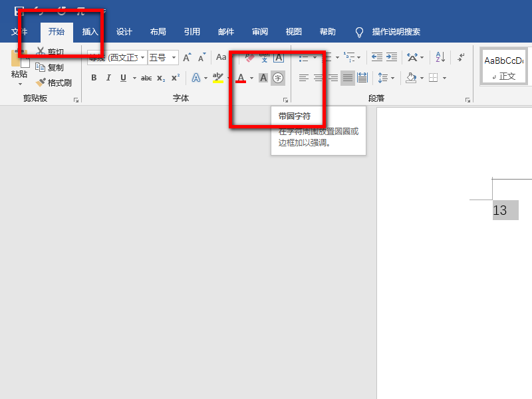Click the Asian Layout stretched A icon
Image resolution: width=532 pixels, height=399 pixels.
pos(412,57)
